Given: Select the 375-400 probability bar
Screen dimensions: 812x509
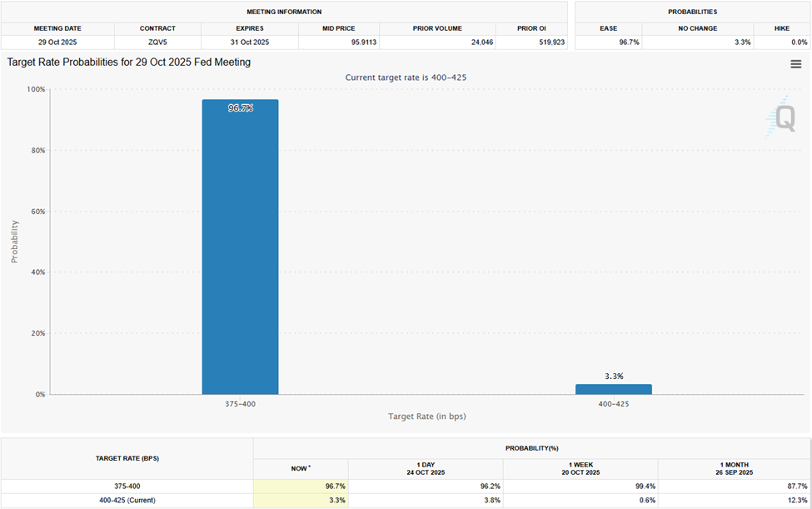Looking at the screenshot, I should click(240, 250).
